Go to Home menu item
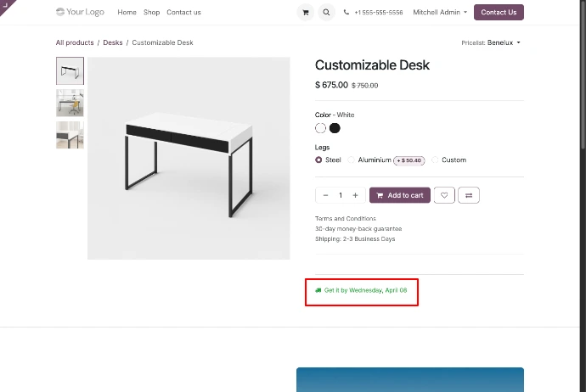Viewport: 586px width, 392px height. click(127, 13)
